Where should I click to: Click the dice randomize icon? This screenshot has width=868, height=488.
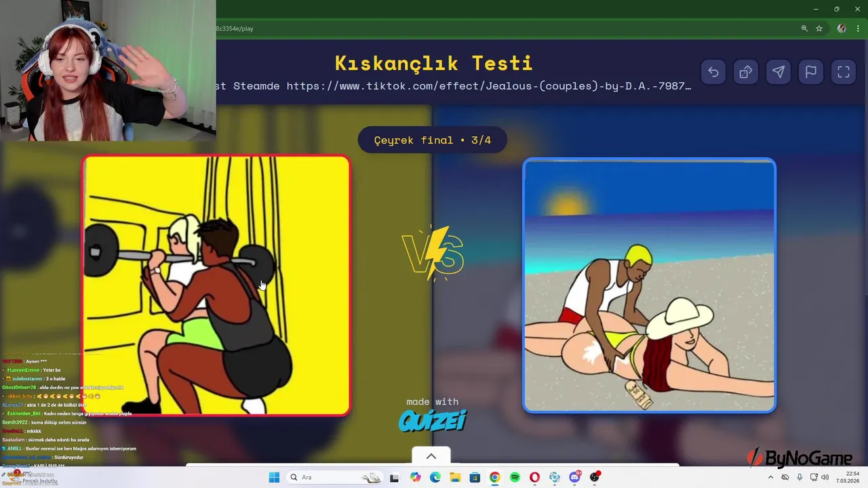(x=746, y=72)
